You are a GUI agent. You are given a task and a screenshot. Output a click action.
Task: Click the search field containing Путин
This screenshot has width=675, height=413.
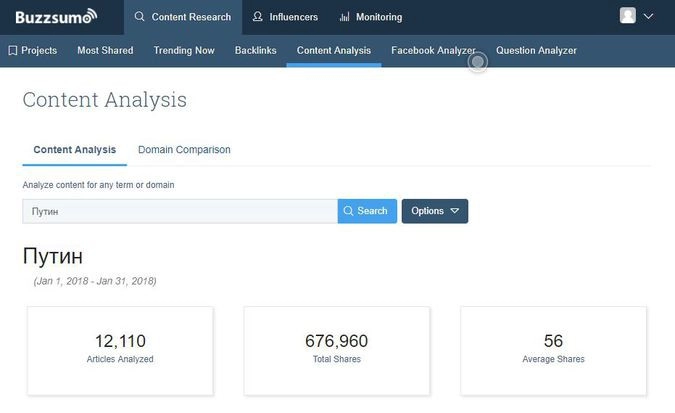point(180,211)
